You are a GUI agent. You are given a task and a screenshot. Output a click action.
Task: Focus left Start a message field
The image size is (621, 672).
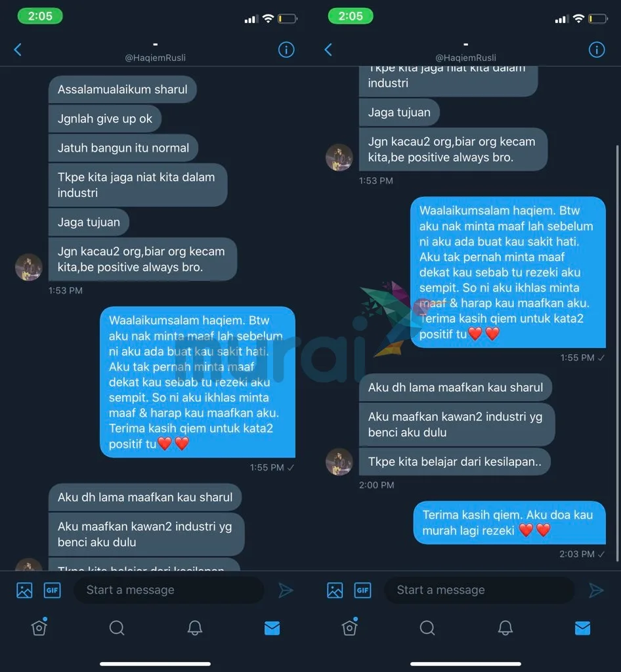coord(169,590)
